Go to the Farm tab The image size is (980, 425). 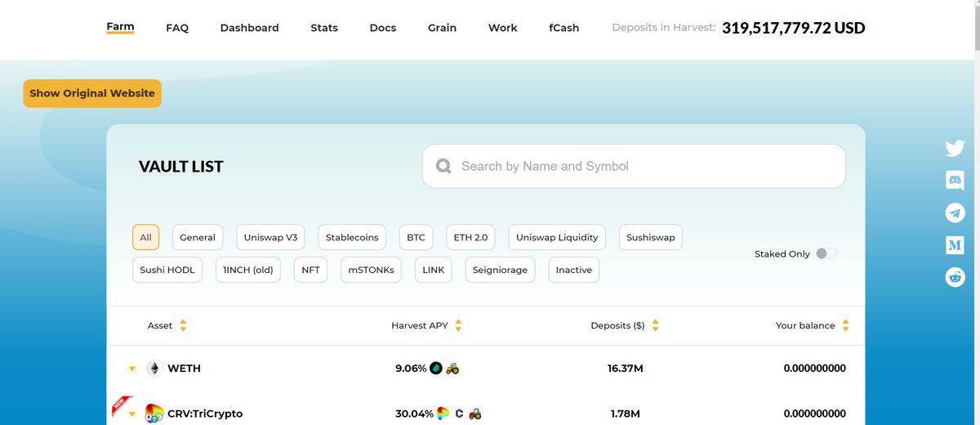[x=120, y=27]
